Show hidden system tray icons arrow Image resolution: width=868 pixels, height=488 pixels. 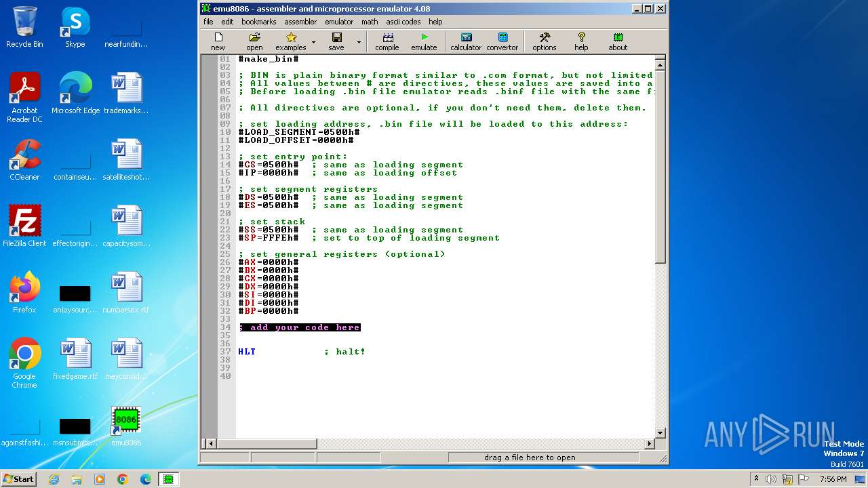click(756, 479)
